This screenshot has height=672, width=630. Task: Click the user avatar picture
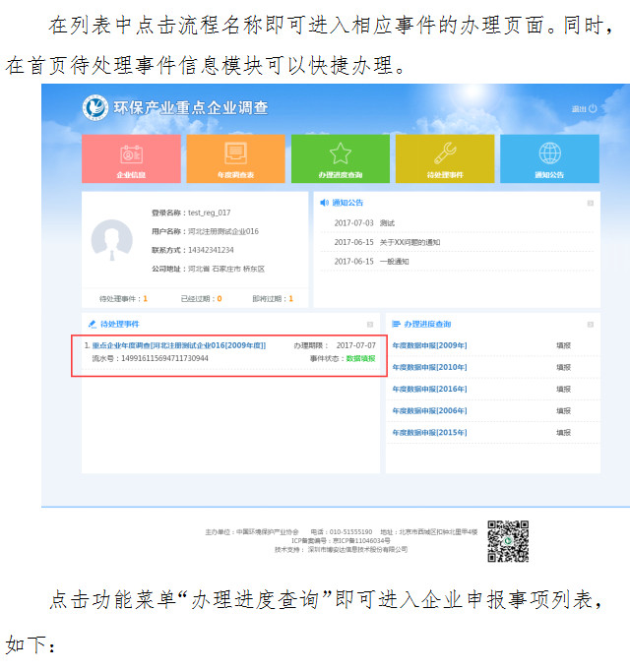coord(111,240)
